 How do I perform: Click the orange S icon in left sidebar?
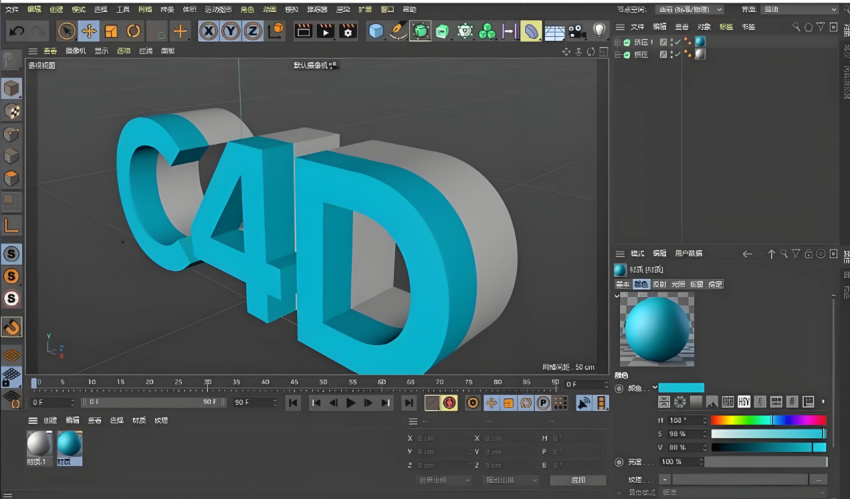point(11,276)
